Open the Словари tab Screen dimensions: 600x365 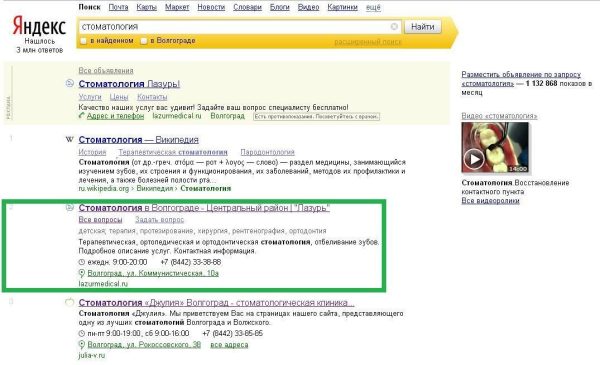(248, 7)
